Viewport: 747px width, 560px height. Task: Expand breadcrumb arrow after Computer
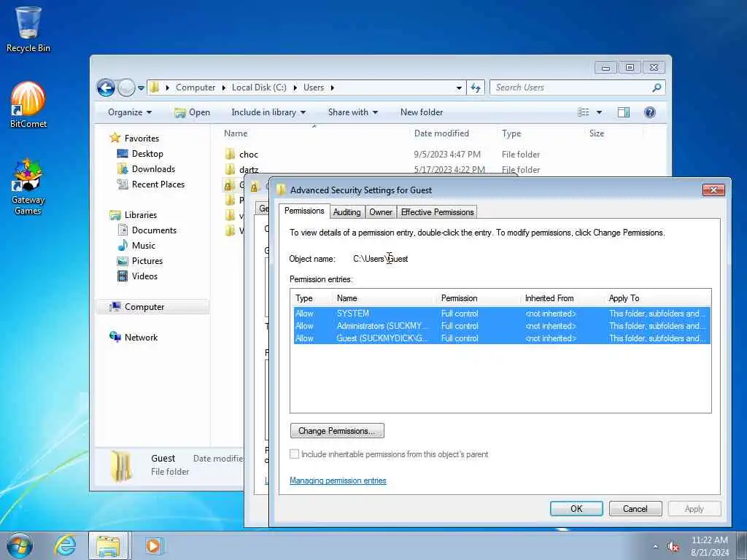click(223, 87)
